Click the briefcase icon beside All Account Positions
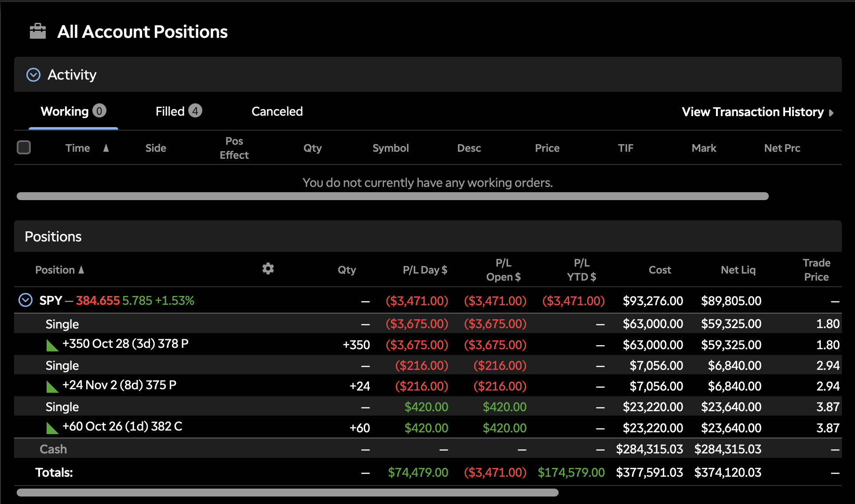This screenshot has width=855, height=504. tap(37, 31)
